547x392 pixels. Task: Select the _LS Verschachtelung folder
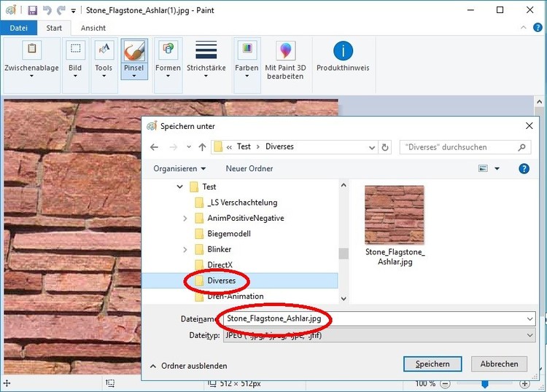pos(242,203)
